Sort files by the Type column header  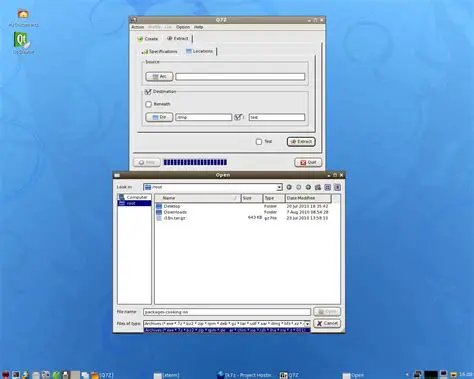click(274, 198)
